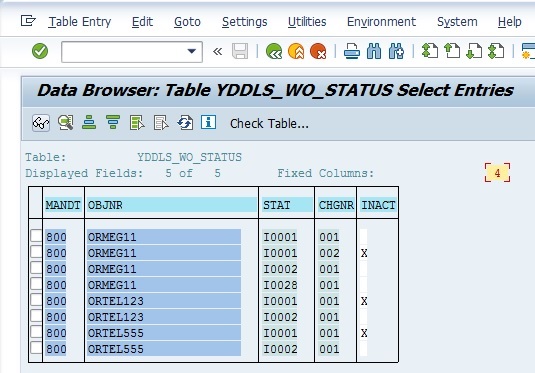Click the Print icon
Image resolution: width=535 pixels, height=373 pixels.
(x=351, y=52)
